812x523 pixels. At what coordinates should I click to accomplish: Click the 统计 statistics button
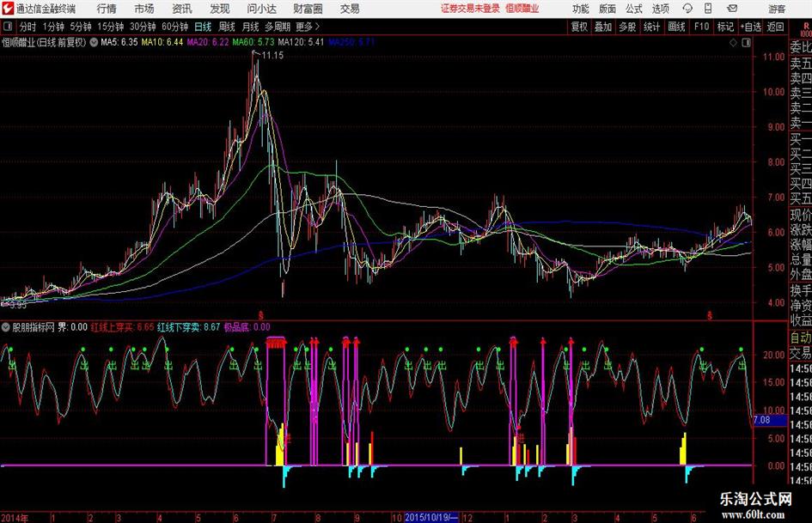pos(651,27)
